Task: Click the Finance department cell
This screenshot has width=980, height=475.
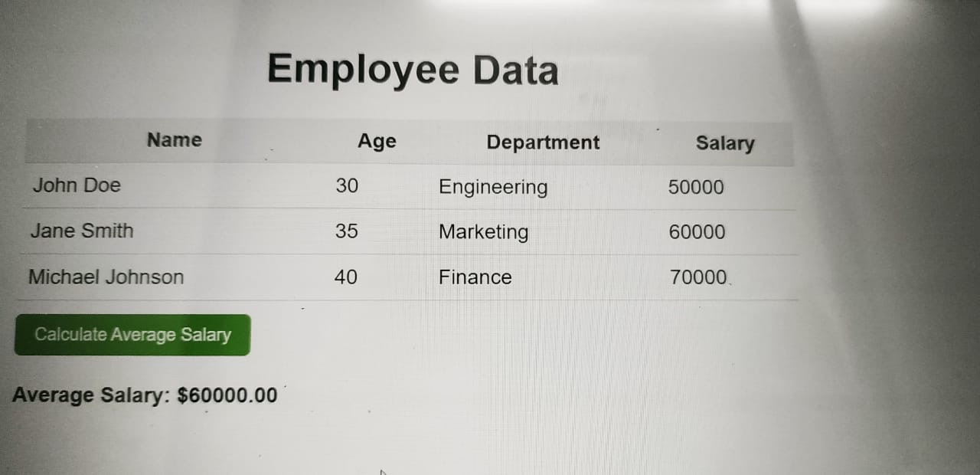Action: (475, 277)
